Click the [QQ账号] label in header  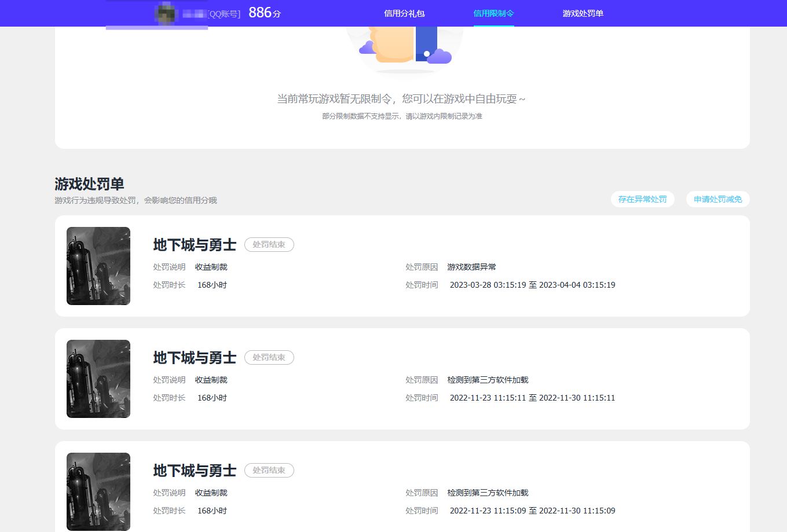pyautogui.click(x=224, y=14)
